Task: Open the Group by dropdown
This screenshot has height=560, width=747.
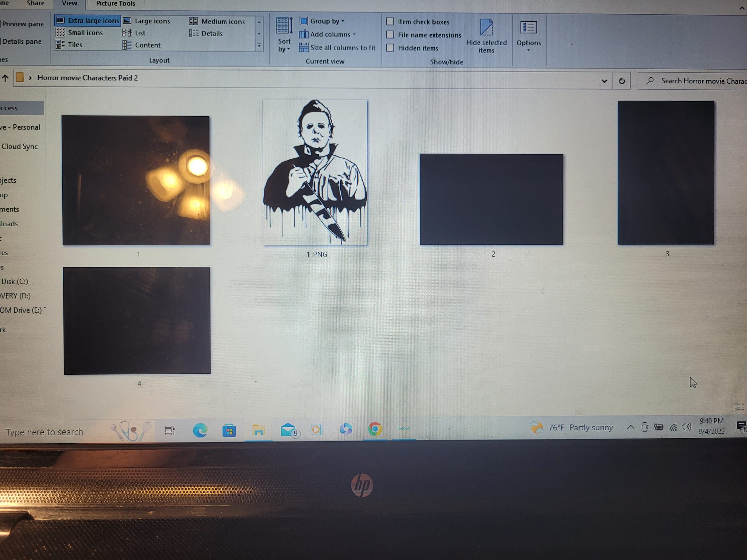Action: coord(322,21)
